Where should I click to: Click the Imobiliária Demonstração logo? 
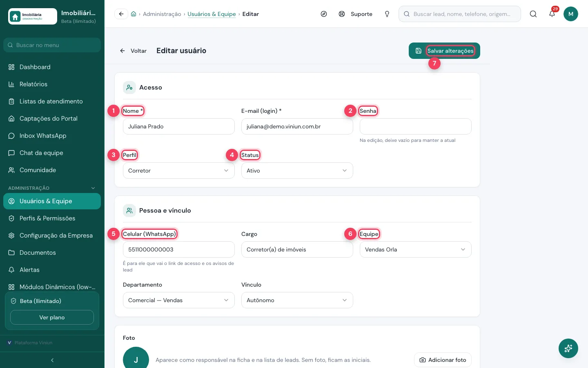[33, 16]
